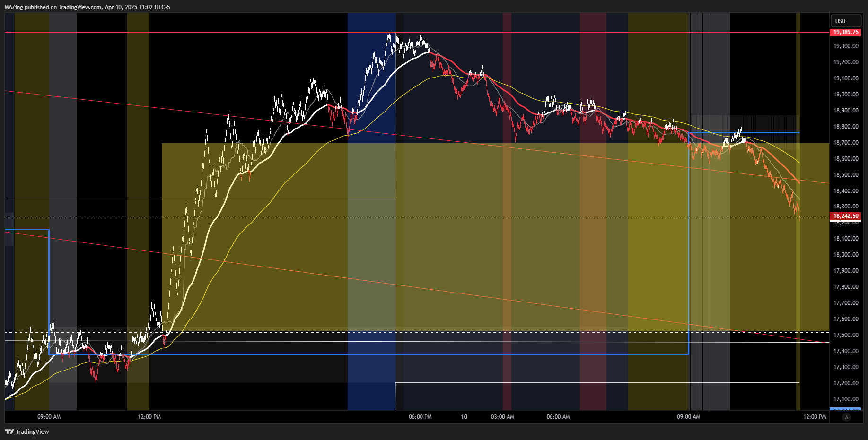
Task: Click the 19,100.00 price axis label
Action: (846, 78)
